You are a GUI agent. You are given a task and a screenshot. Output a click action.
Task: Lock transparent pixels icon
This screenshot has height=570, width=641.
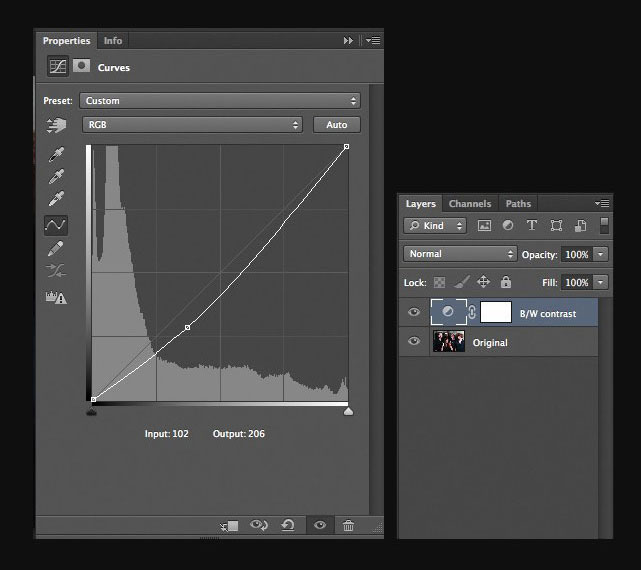point(439,282)
